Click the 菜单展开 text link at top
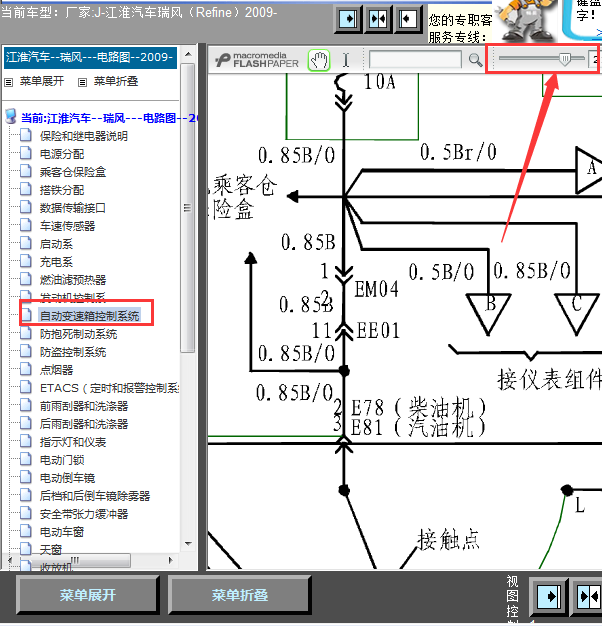 point(42,81)
